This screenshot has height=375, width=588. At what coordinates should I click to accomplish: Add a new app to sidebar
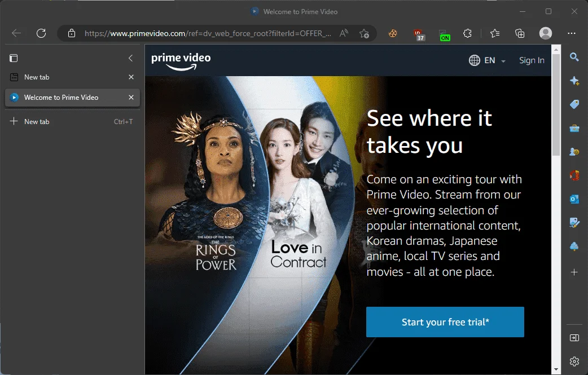coord(574,272)
